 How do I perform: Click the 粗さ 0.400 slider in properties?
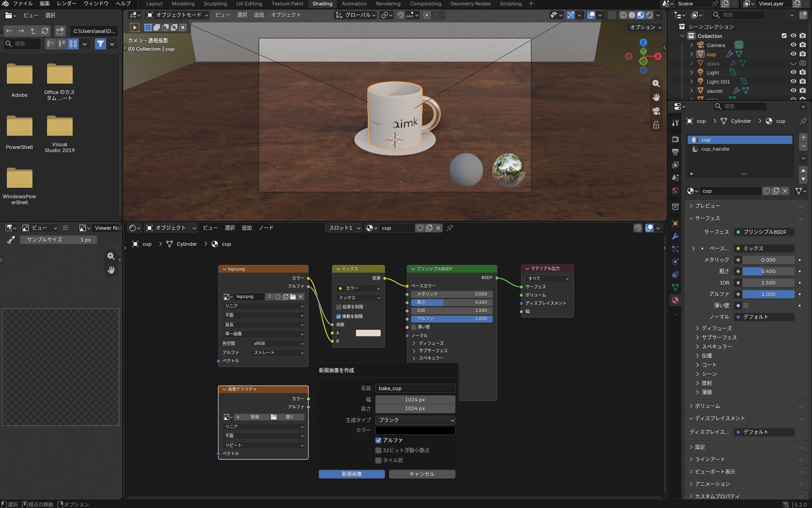(x=768, y=271)
